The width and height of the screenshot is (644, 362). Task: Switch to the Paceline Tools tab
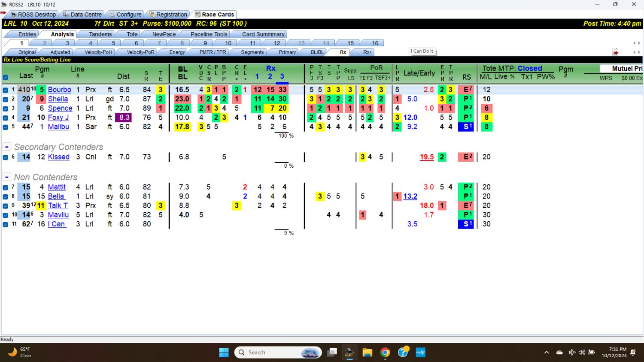click(209, 34)
